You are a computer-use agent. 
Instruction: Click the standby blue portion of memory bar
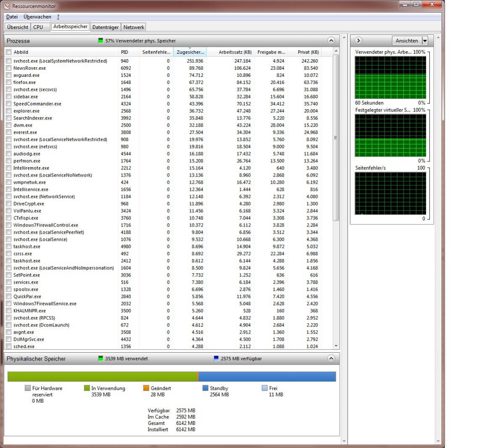click(267, 377)
